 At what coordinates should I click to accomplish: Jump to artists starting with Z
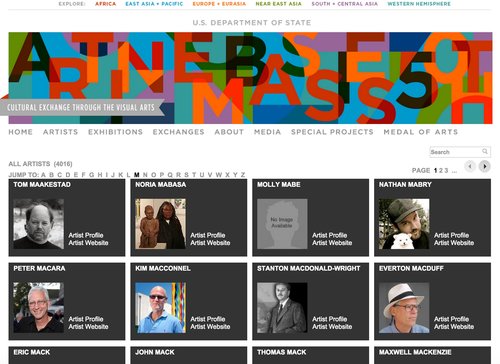pos(243,175)
